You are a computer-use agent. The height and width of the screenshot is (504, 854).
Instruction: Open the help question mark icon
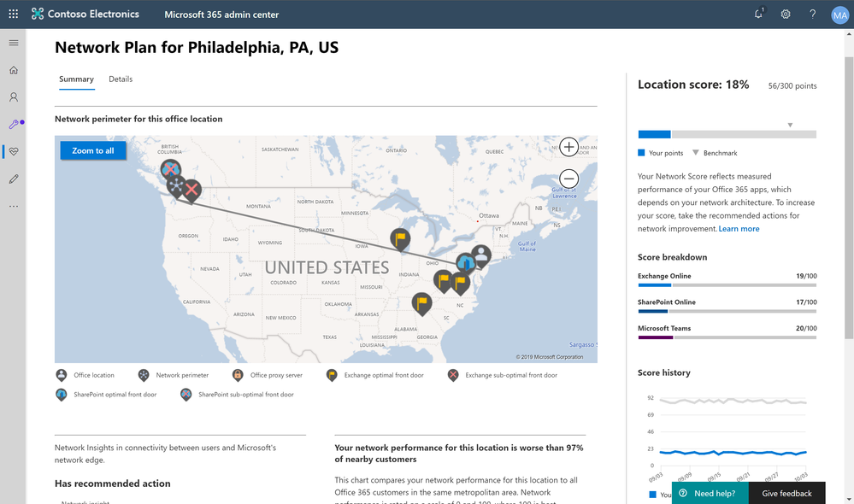tap(813, 15)
